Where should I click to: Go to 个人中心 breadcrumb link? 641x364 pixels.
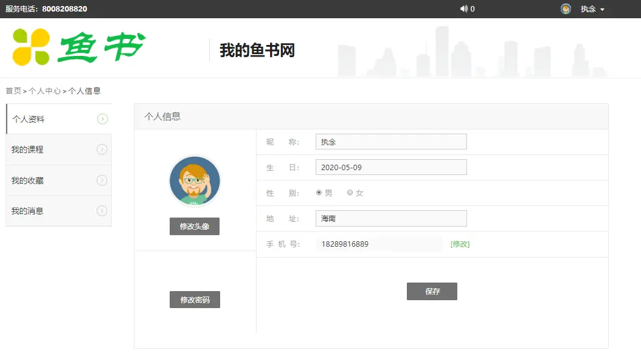pyautogui.click(x=44, y=91)
